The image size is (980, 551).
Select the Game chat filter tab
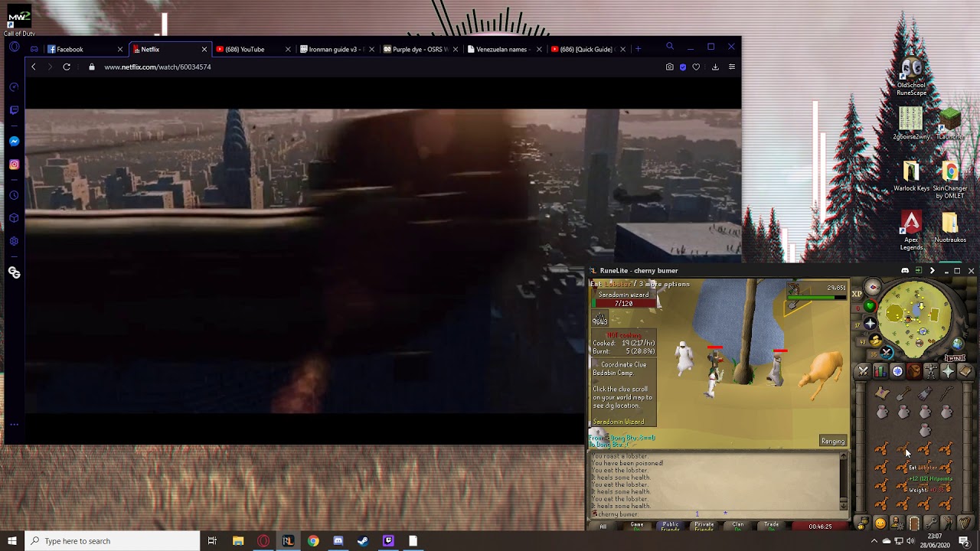pyautogui.click(x=637, y=526)
